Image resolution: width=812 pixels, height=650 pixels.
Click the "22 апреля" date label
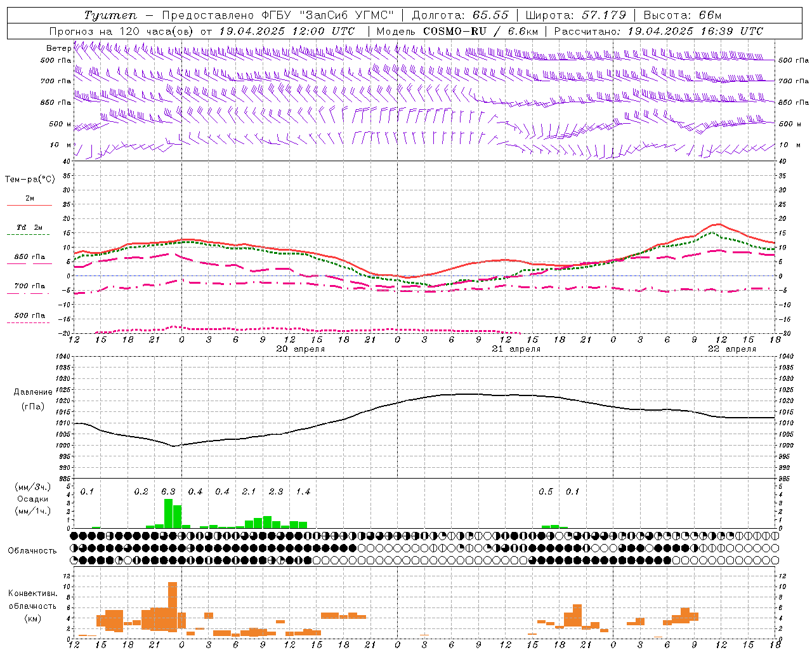point(732,349)
